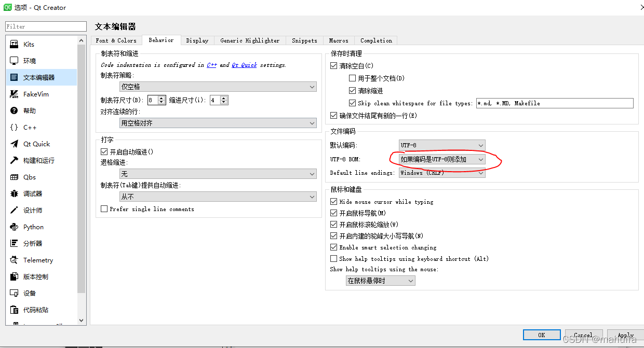
Task: Click the 帮助 question mark icon
Action: coord(14,111)
